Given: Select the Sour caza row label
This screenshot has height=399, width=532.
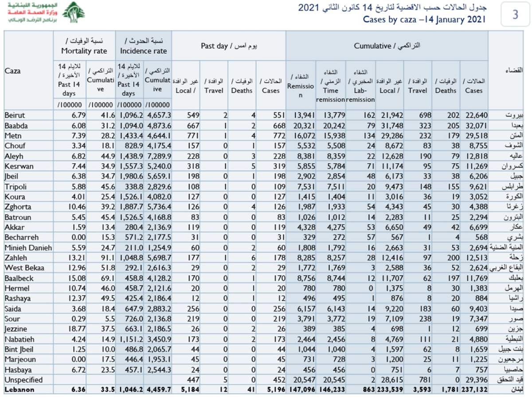Looking at the screenshot, I should (12, 318).
